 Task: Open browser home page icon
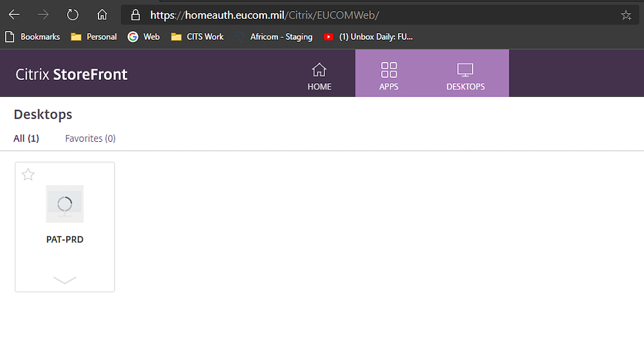[x=102, y=15]
